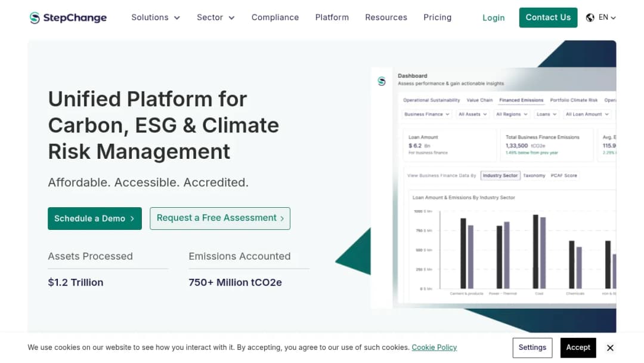The height and width of the screenshot is (363, 644).
Task: Click the Login link
Action: click(x=493, y=18)
